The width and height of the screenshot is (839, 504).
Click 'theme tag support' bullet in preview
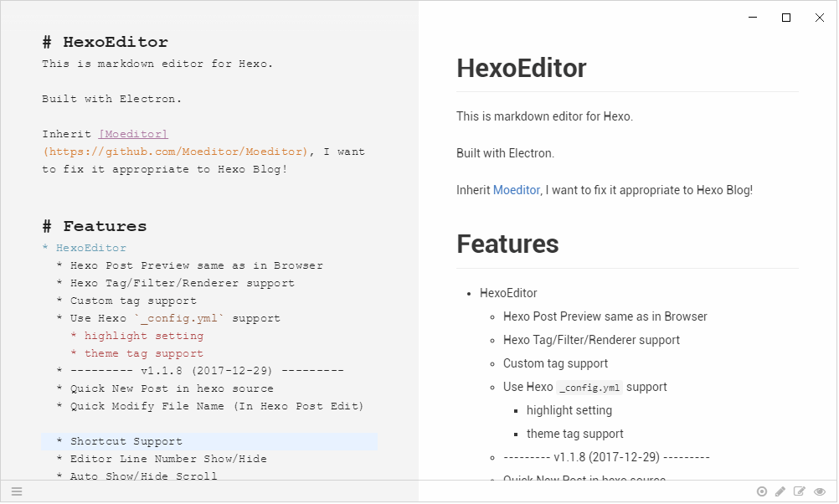[x=574, y=434]
